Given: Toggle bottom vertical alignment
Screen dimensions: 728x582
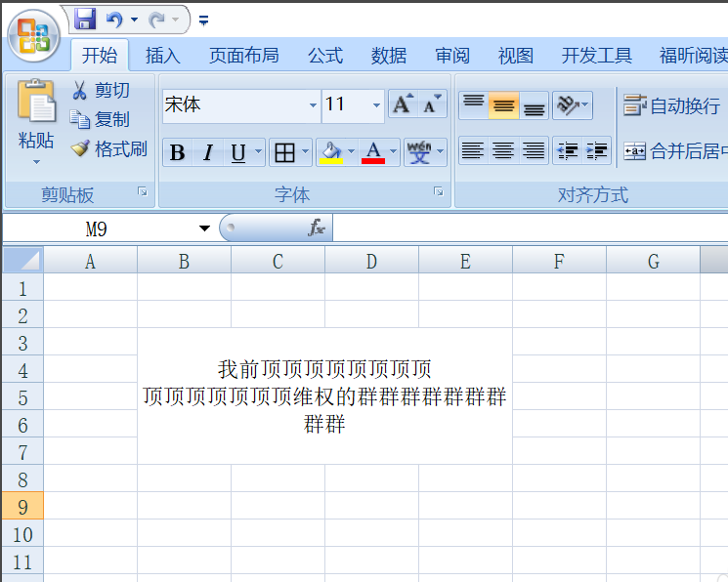Looking at the screenshot, I should (534, 105).
